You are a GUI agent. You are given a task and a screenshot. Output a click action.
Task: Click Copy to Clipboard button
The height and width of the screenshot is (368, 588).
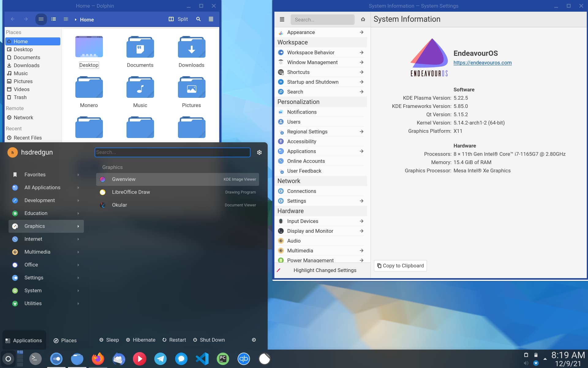coord(400,266)
